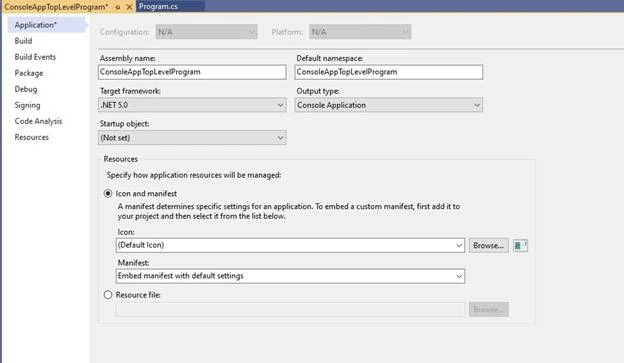
Task: Open the disabled Configuration dropdown
Action: click(x=206, y=32)
